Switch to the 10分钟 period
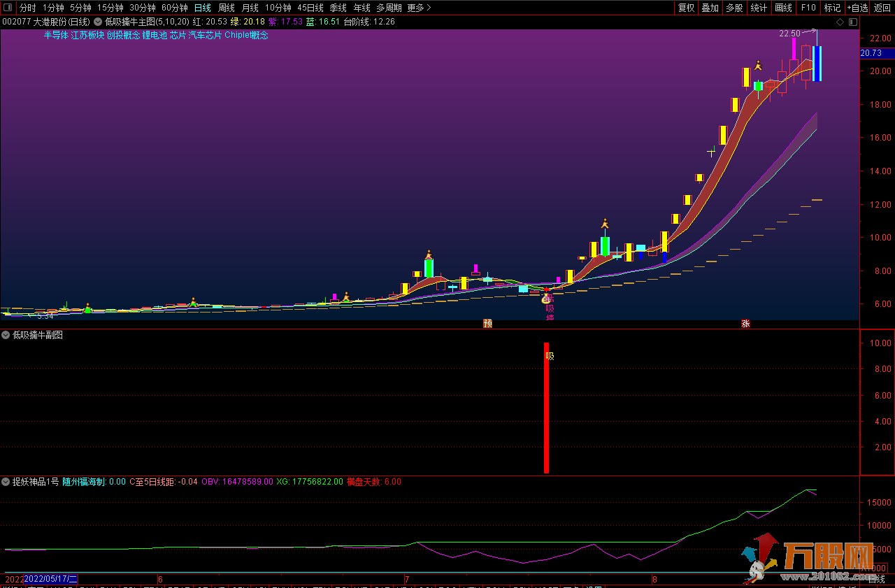Image resolution: width=895 pixels, height=588 pixels. [x=278, y=8]
